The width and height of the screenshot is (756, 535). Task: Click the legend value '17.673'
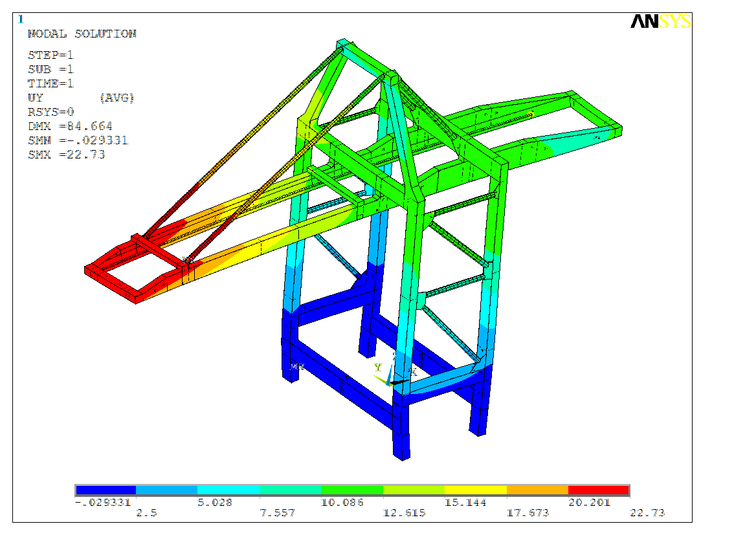point(528,513)
